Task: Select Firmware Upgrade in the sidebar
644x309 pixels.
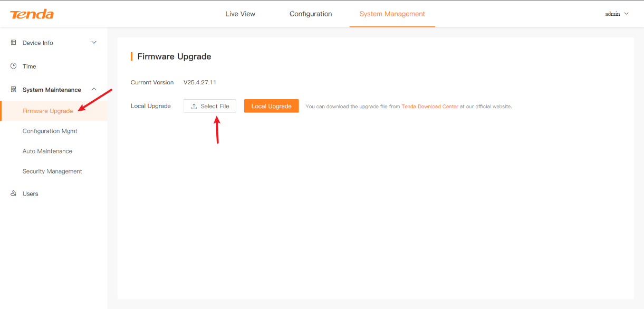Action: pos(47,111)
